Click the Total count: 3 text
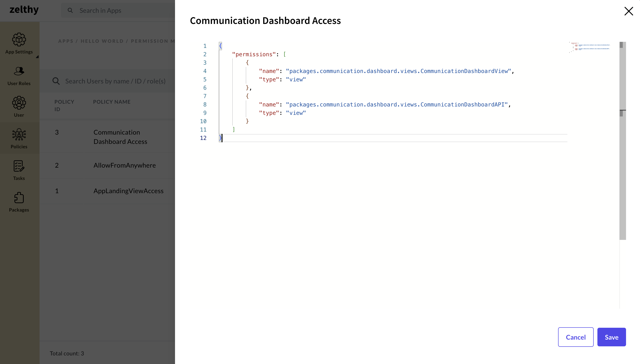The image size is (640, 364). coord(67,353)
